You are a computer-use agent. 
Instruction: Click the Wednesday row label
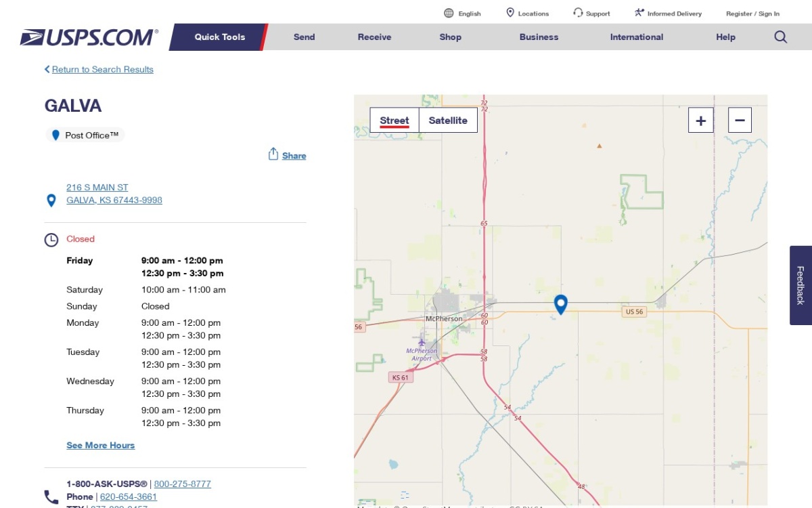90,381
